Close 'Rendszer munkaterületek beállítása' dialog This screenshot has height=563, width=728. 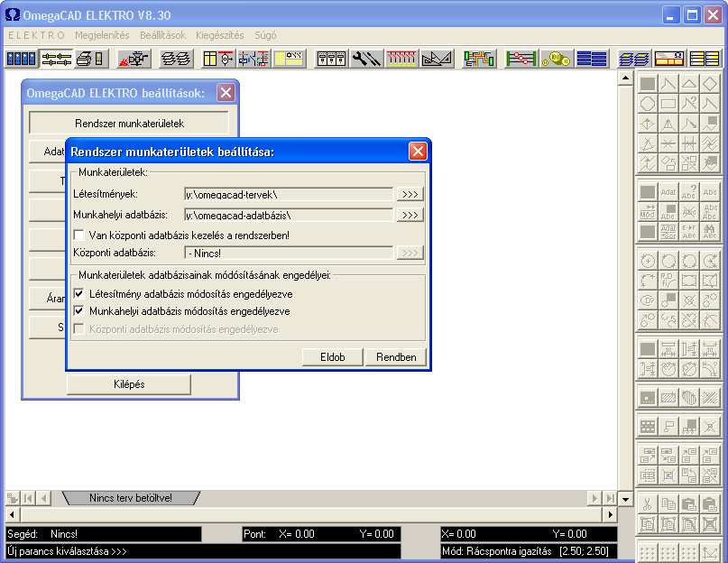pos(418,152)
